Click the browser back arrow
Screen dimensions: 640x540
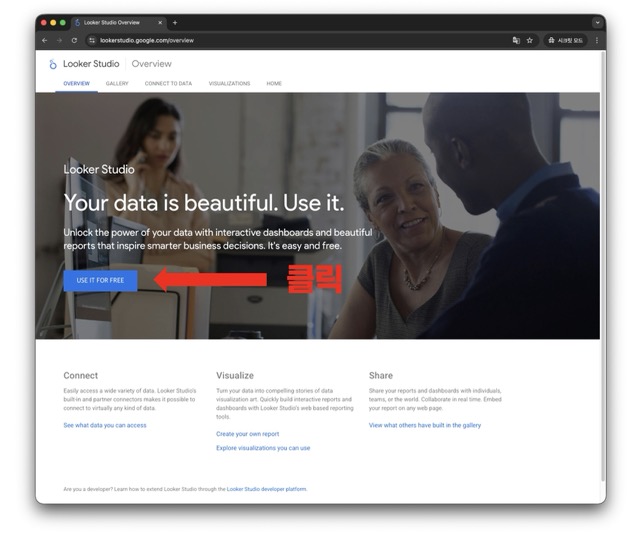44,40
